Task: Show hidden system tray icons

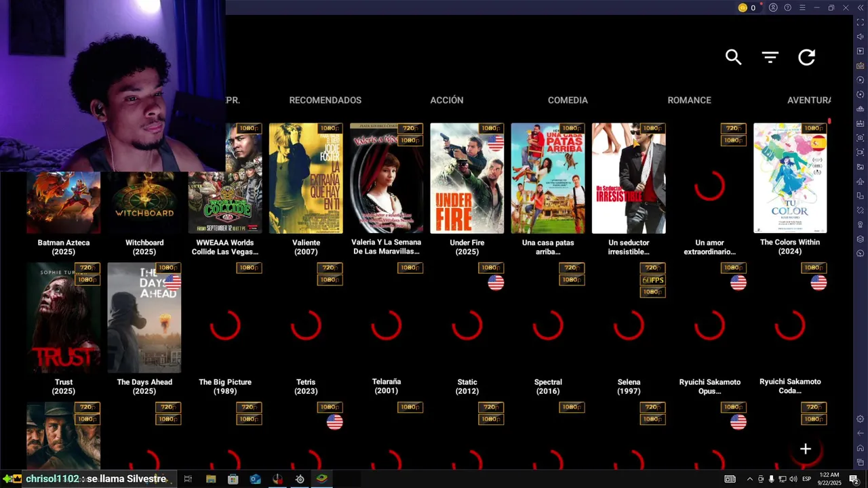Action: coord(749,479)
